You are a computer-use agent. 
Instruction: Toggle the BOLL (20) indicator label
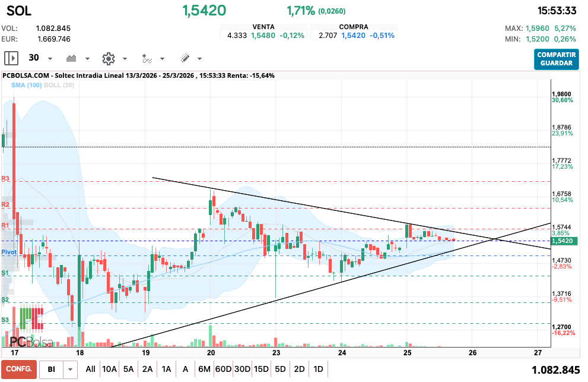59,86
